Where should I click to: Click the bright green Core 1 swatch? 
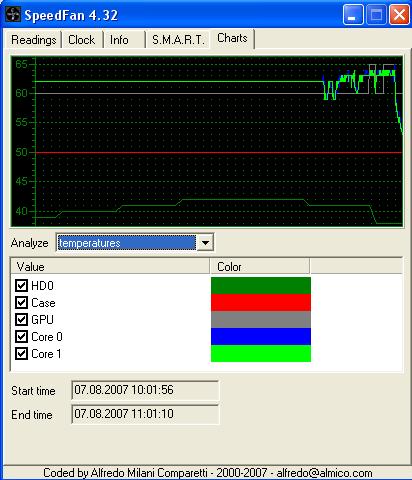point(261,353)
